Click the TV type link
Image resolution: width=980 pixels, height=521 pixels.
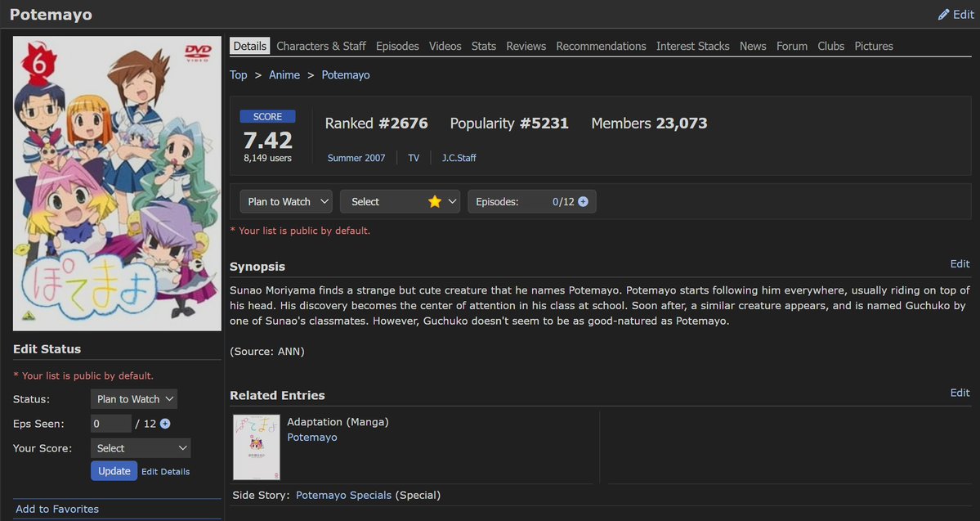414,158
